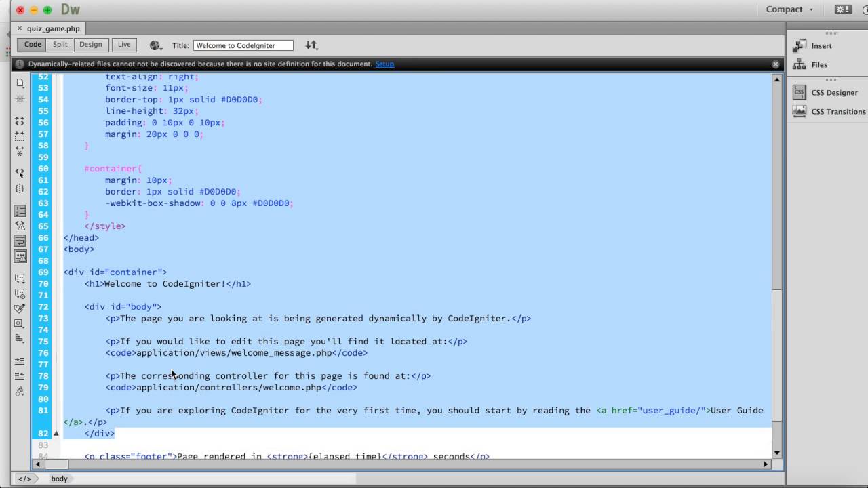This screenshot has width=868, height=488.
Task: Click info icon in notification bar
Action: pos(20,64)
